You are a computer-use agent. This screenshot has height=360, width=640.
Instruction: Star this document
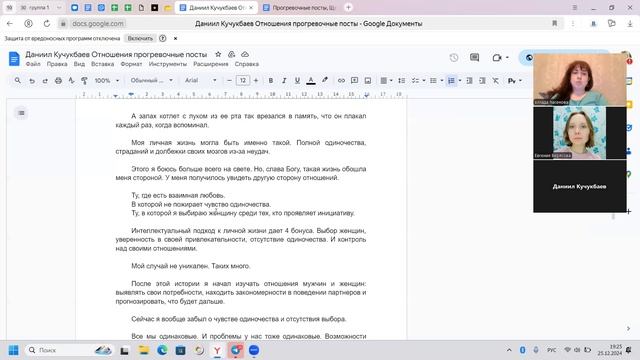[218, 54]
